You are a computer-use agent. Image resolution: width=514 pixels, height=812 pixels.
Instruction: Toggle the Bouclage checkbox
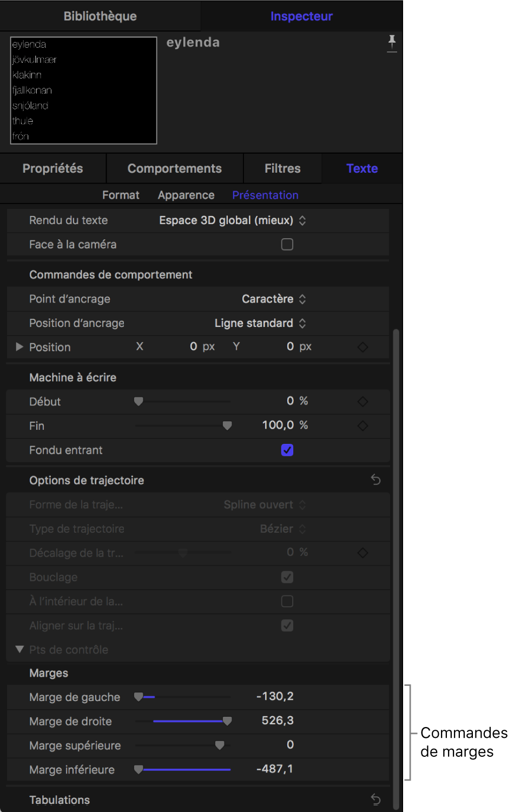[x=287, y=577]
